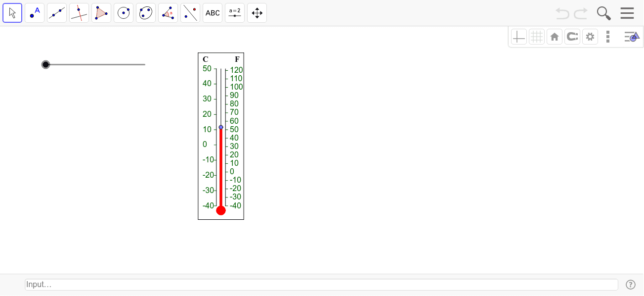Click the Redo arrow
644x296 pixels.
point(581,13)
